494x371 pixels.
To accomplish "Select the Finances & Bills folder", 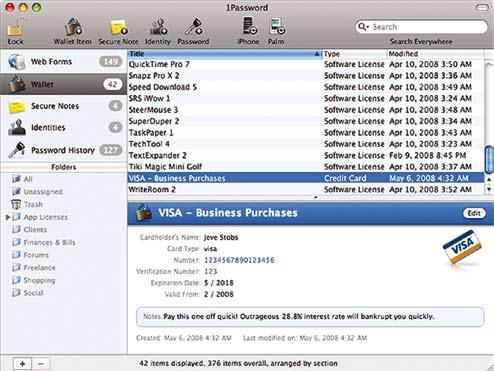I will (x=49, y=242).
